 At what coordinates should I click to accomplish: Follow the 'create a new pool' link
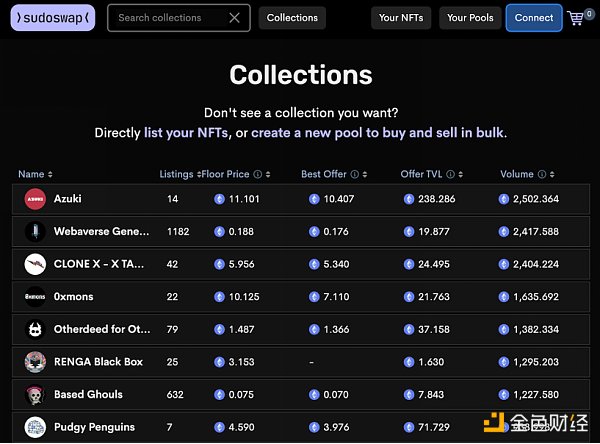point(377,133)
